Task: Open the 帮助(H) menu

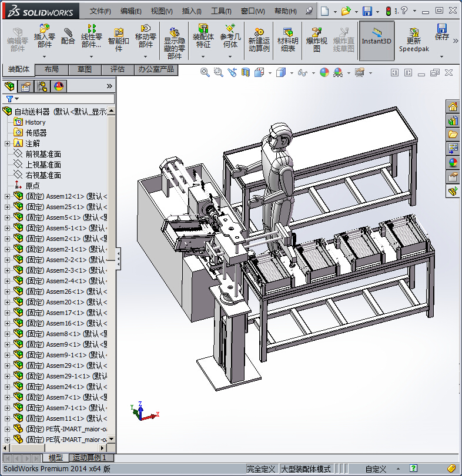Action: [285, 11]
